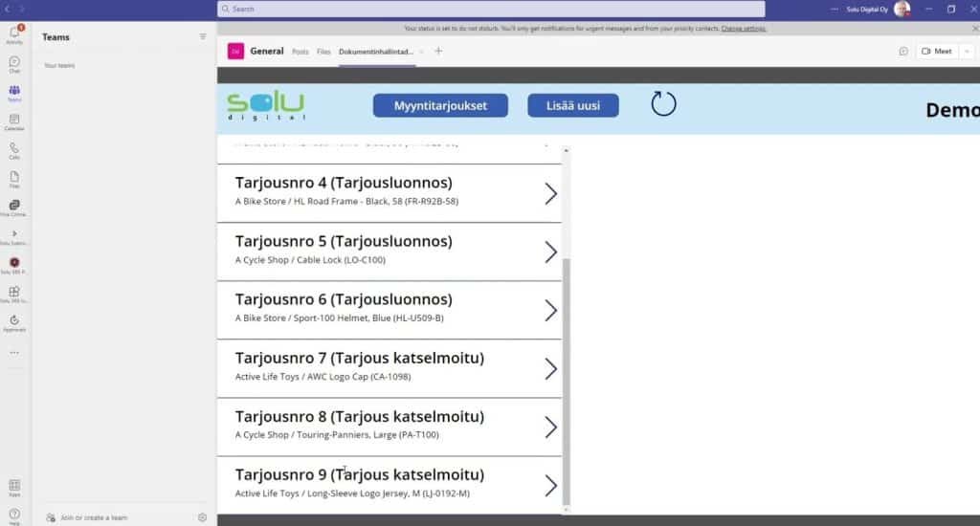Switch to the Posts tab
Image resolution: width=980 pixels, height=526 pixels.
(x=300, y=52)
